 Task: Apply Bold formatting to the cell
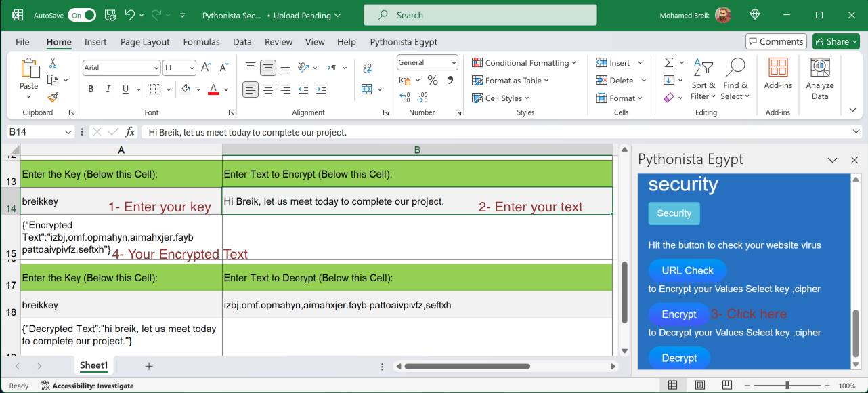tap(91, 89)
